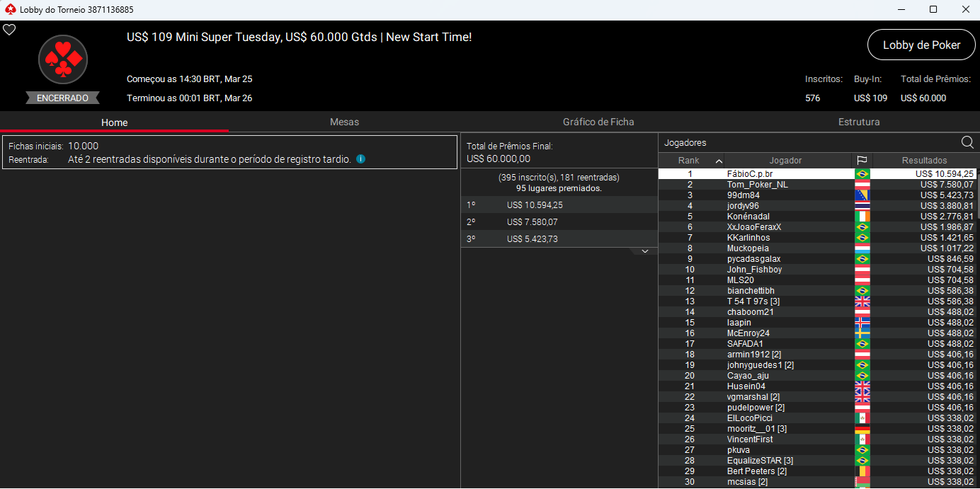Sort by Jogador column header
This screenshot has width=980, height=489.
[785, 161]
